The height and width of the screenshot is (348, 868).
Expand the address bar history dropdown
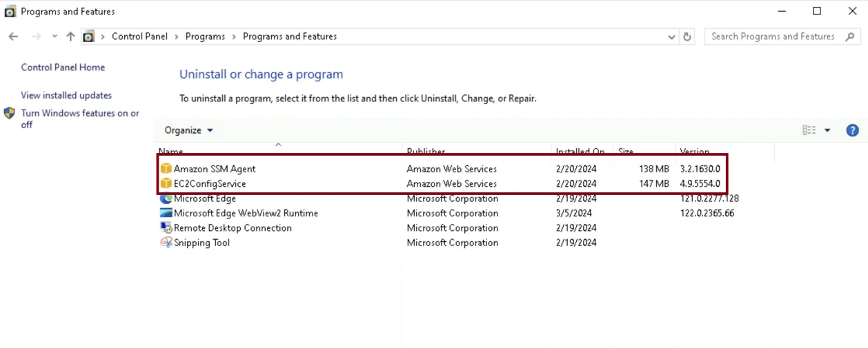click(672, 37)
